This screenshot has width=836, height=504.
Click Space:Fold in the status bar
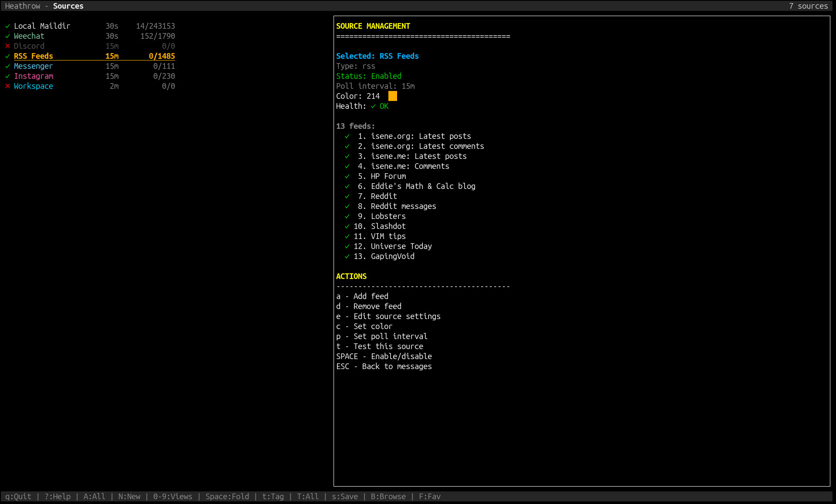(x=227, y=496)
